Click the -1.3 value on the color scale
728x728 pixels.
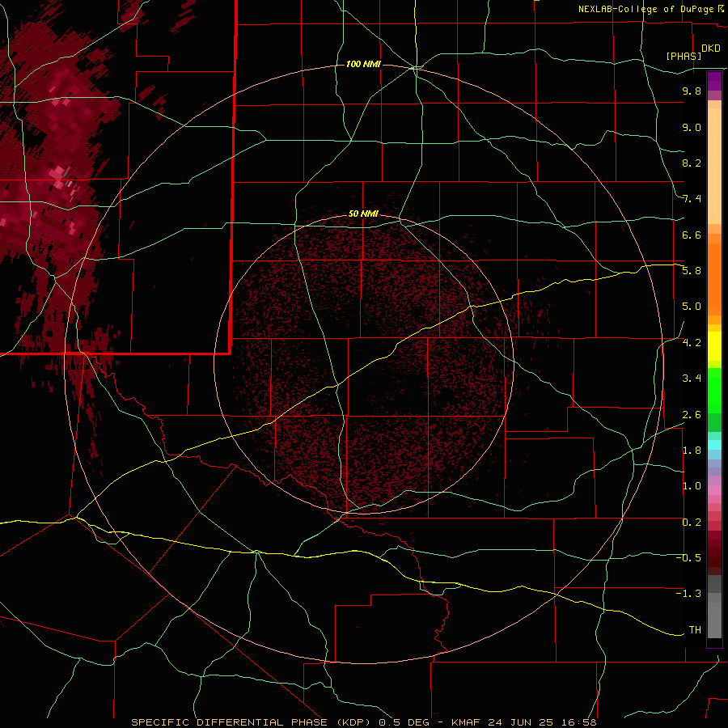pos(688,594)
